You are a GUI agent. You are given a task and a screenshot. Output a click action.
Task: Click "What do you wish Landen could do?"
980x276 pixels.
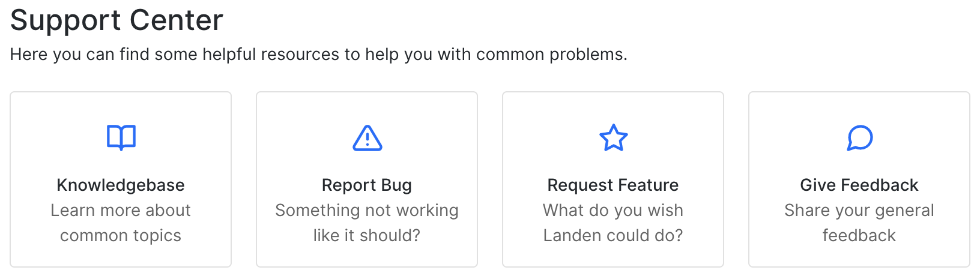click(613, 223)
